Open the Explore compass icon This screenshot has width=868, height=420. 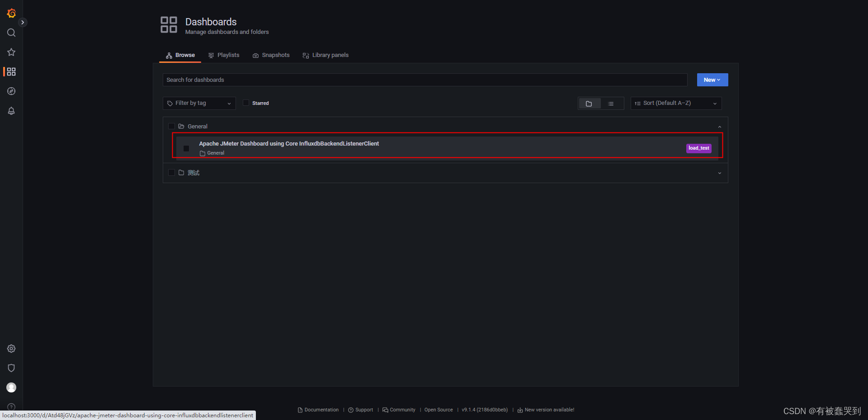point(11,91)
